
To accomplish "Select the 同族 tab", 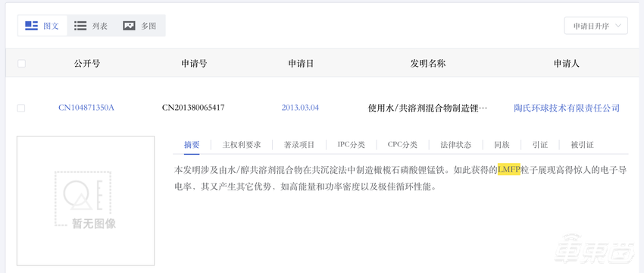I will tap(502, 145).
